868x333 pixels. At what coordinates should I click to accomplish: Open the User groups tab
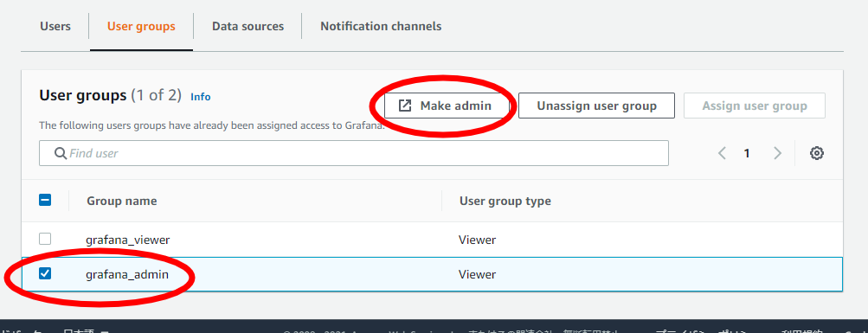coord(141,26)
